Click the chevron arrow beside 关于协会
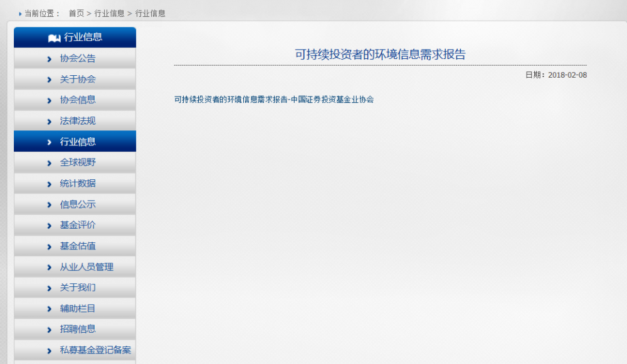Image resolution: width=627 pixels, height=364 pixels. pos(49,80)
